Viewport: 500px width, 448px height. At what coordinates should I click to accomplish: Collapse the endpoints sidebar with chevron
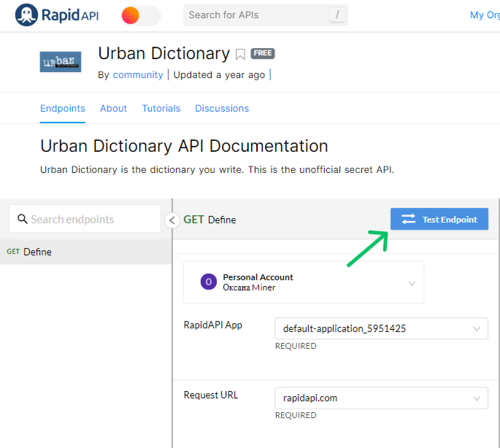(x=172, y=220)
